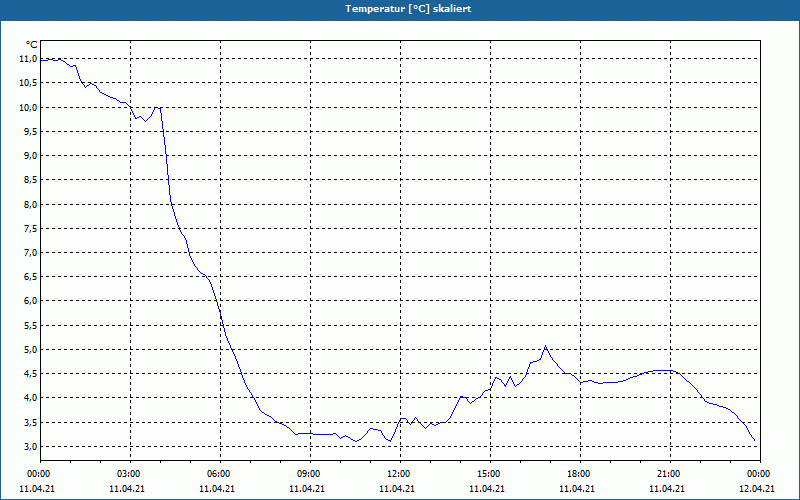Pick the 09:00 time axis label

[308, 474]
